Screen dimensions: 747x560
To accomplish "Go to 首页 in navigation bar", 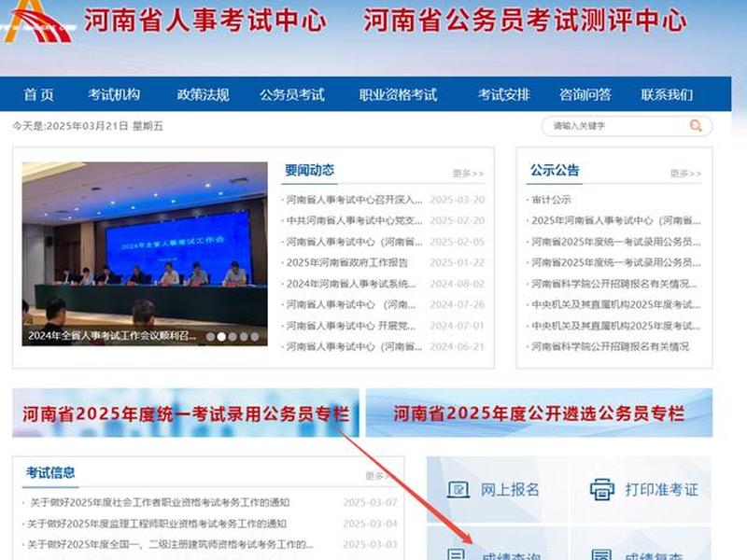I will tap(39, 95).
